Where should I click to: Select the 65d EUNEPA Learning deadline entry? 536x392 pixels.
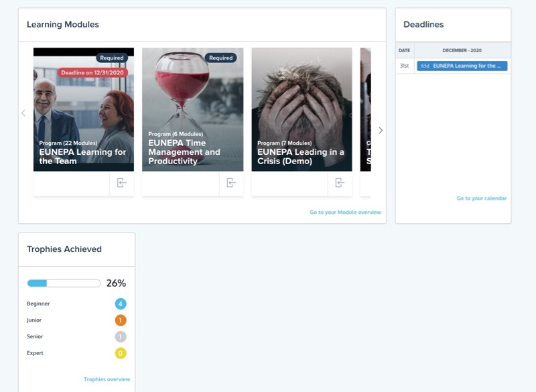pyautogui.click(x=462, y=66)
